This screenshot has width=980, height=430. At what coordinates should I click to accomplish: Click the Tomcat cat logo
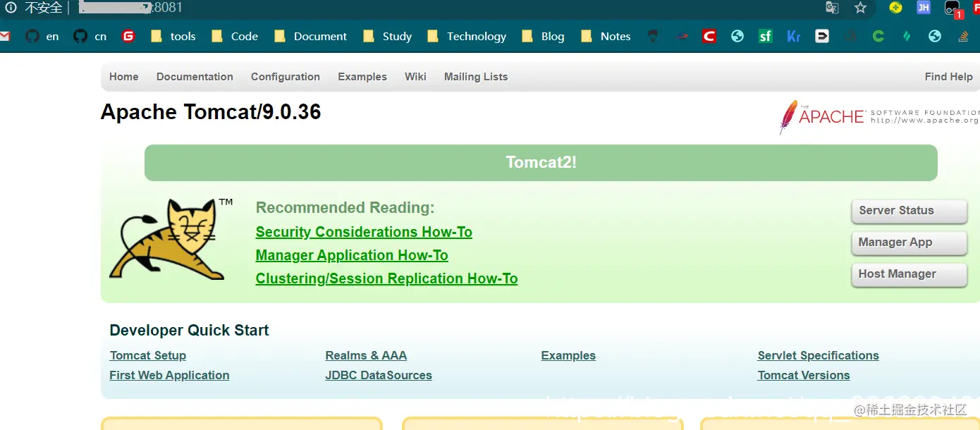click(171, 239)
